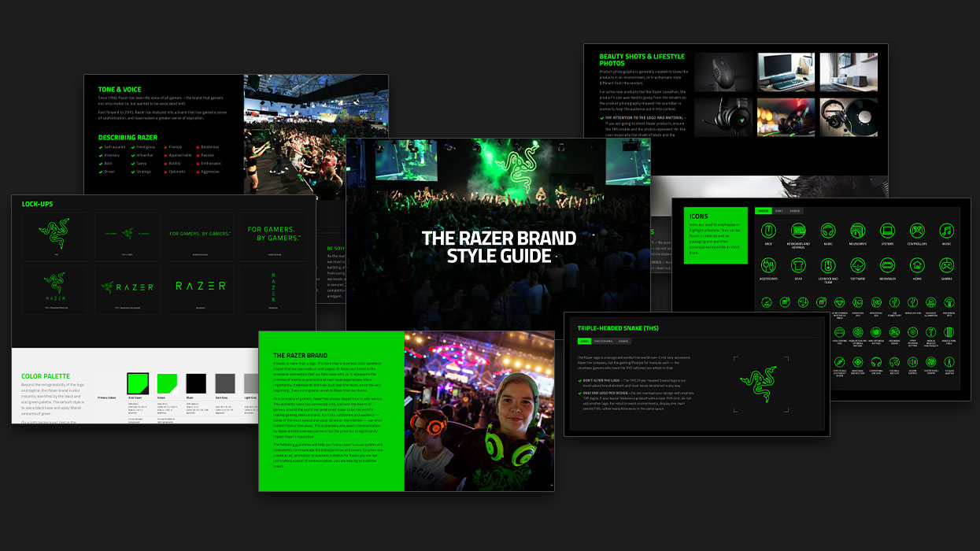
Task: Switch to the Grey tab in Icons
Action: click(778, 211)
